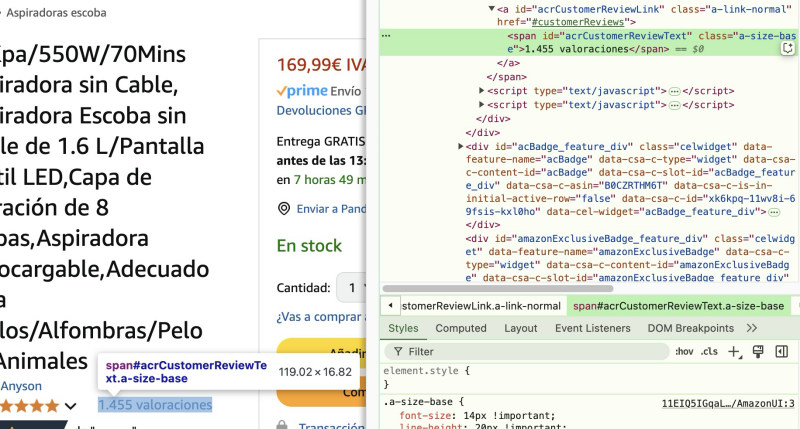Screen dimensions: 800x429
Task: Open the Devoluciones returns link
Action: click(321, 111)
